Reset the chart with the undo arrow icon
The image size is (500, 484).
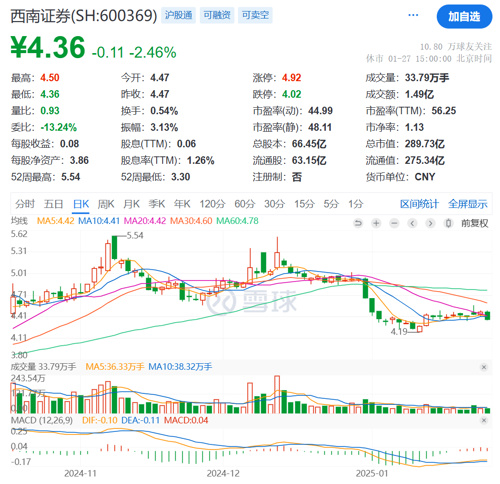(358, 223)
